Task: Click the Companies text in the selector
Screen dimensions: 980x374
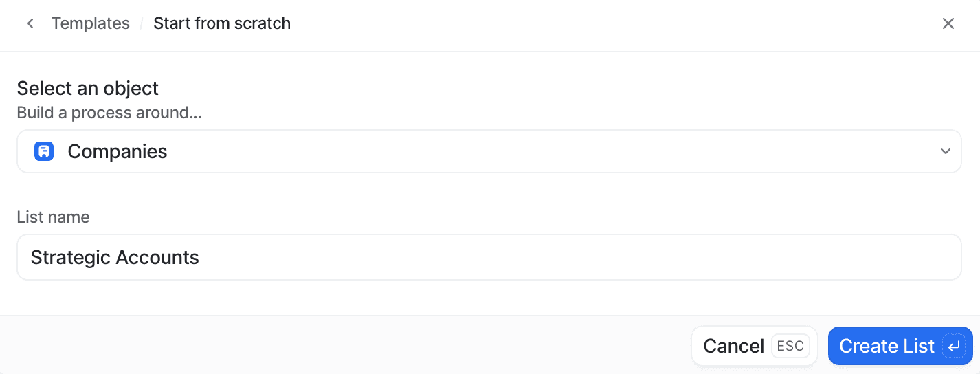Action: [118, 151]
